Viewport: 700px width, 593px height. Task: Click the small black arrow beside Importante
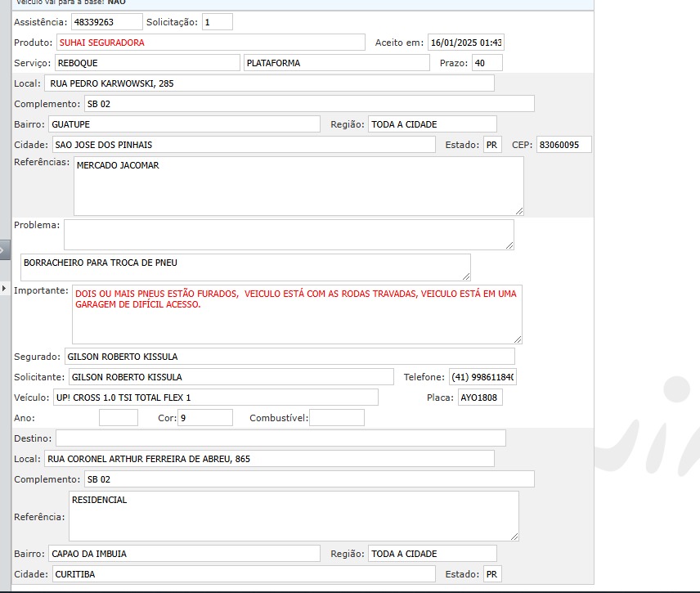[4, 289]
